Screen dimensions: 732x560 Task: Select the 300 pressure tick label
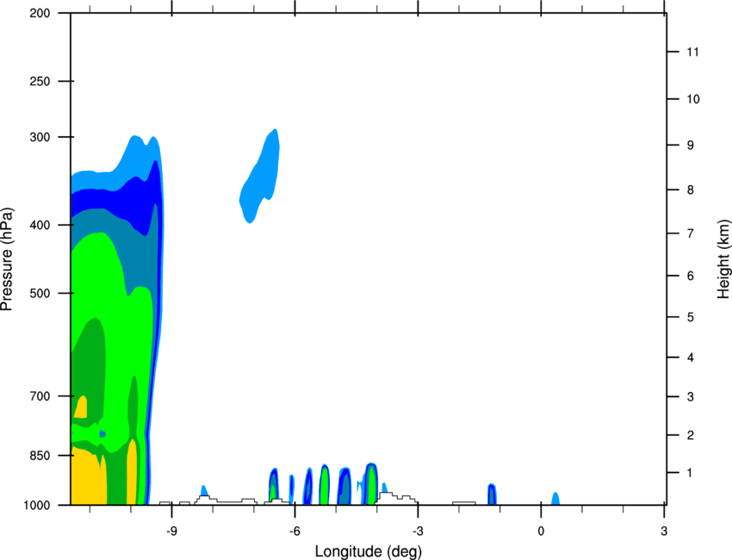pyautogui.click(x=40, y=137)
